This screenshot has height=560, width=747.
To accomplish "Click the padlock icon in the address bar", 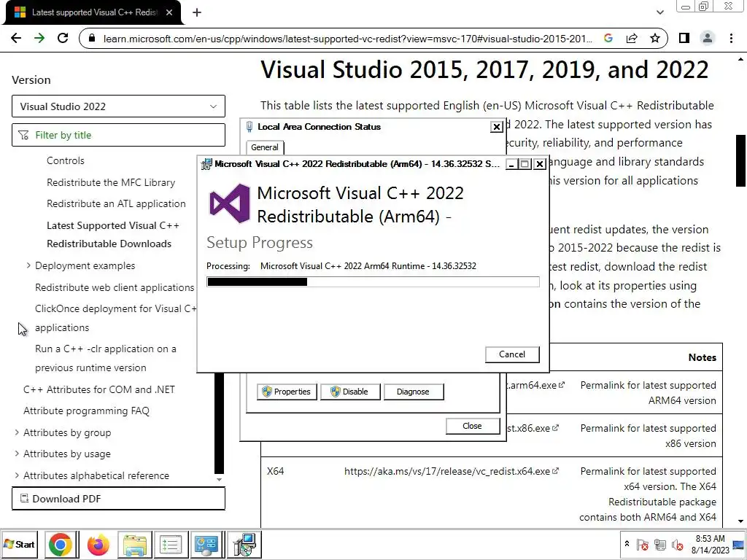I will pyautogui.click(x=92, y=38).
